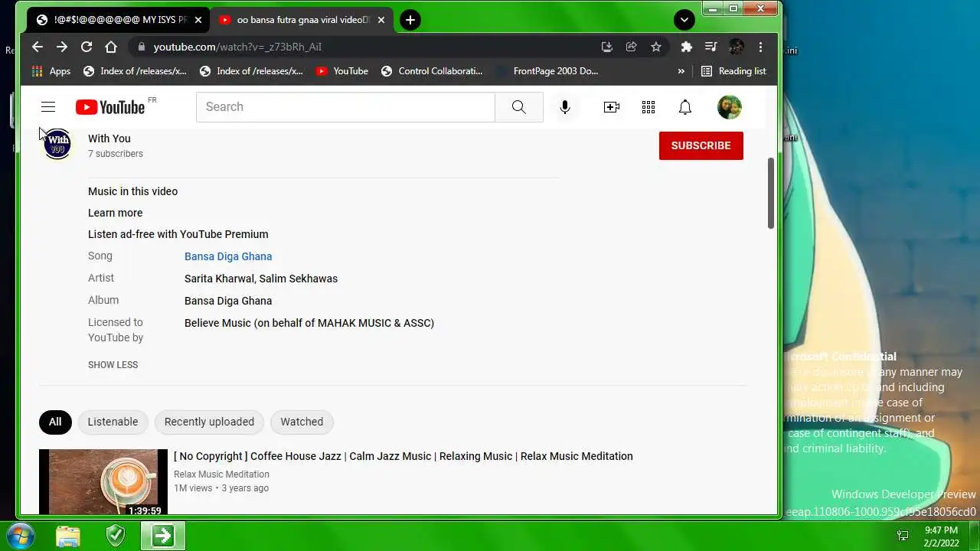Open the Apps bookmarks shortcut

[51, 71]
